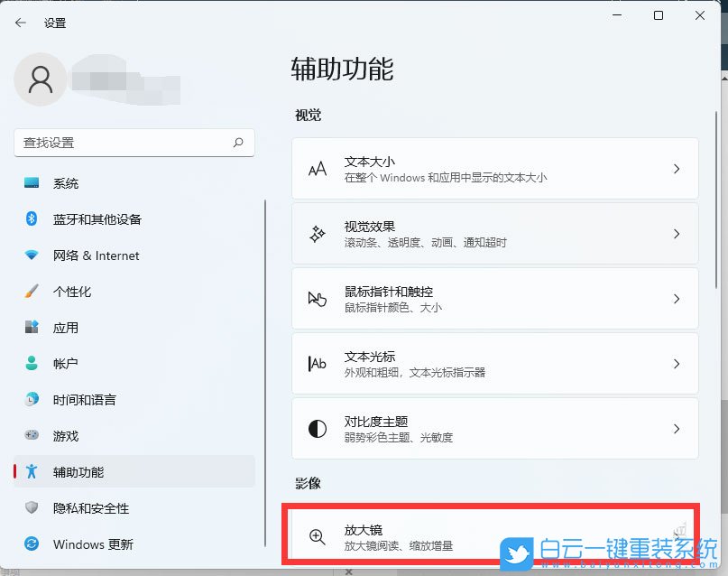Click inside the 查找设置 search field

[x=117, y=143]
